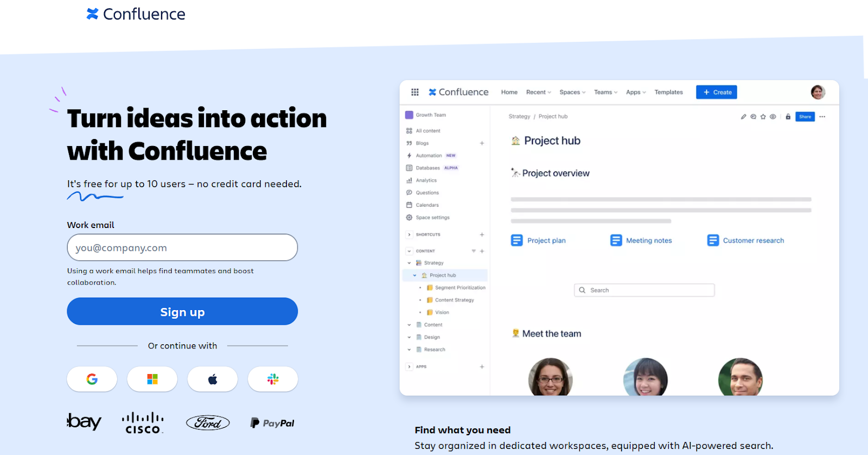Collapse the Strategy tree node
The height and width of the screenshot is (455, 868).
[410, 263]
